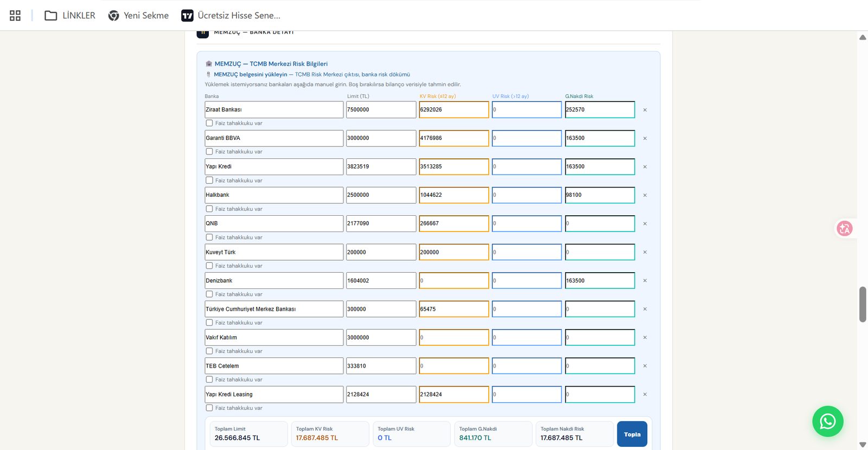This screenshot has width=868, height=450.
Task: Enable Faiz tahakkuku var for Denizbank
Action: click(x=209, y=294)
